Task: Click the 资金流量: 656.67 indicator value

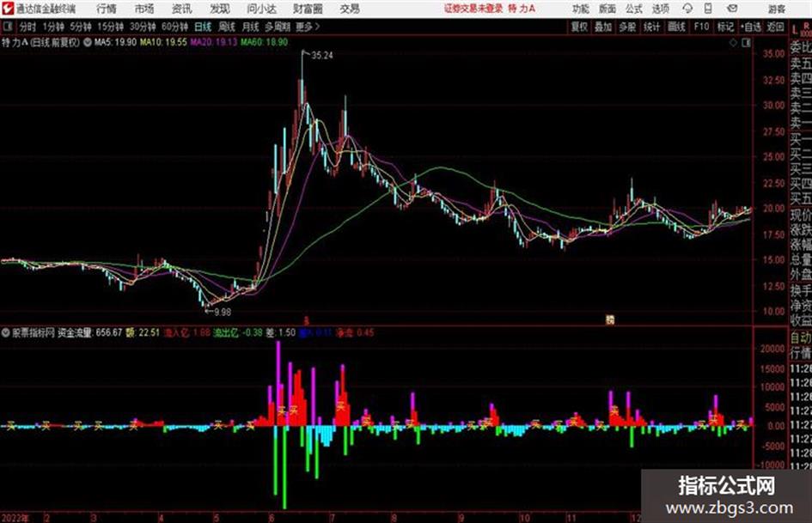Action: (90, 332)
